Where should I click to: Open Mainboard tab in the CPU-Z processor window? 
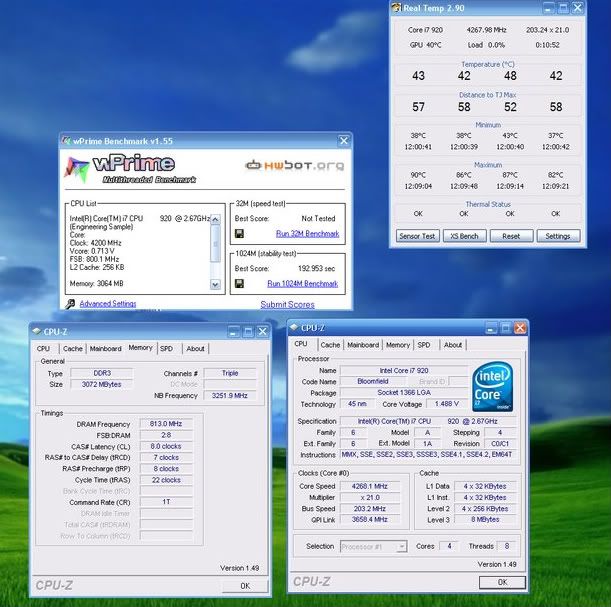[x=363, y=345]
